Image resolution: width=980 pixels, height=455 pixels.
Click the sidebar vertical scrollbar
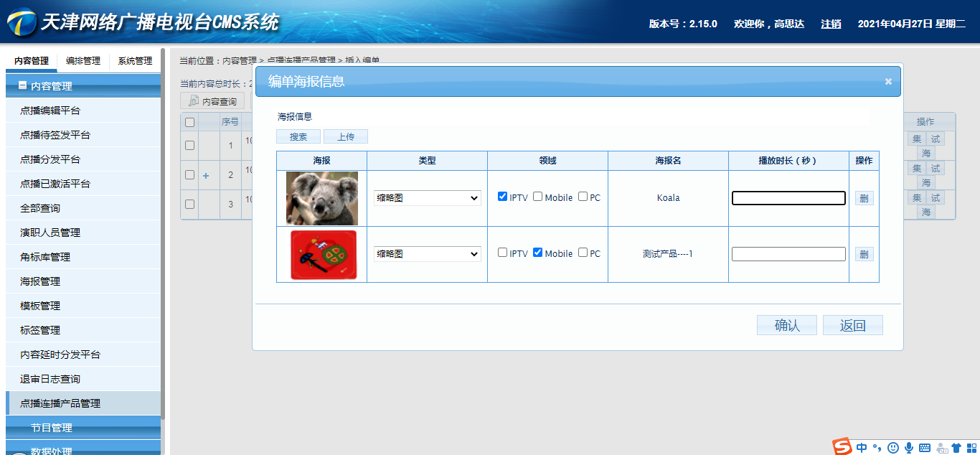[163, 233]
